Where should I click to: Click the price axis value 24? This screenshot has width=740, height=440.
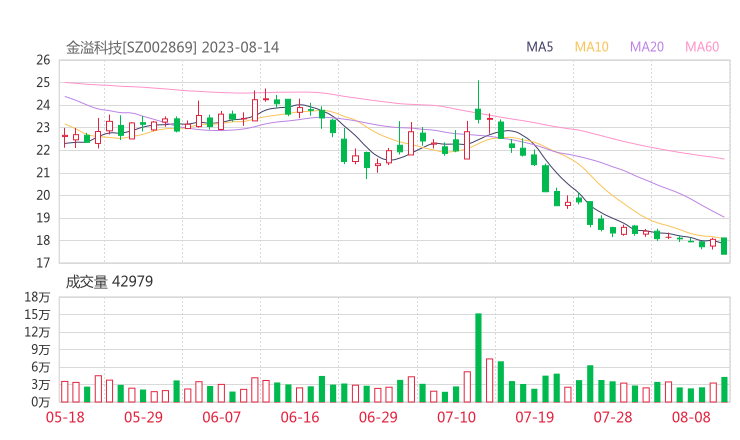point(43,105)
